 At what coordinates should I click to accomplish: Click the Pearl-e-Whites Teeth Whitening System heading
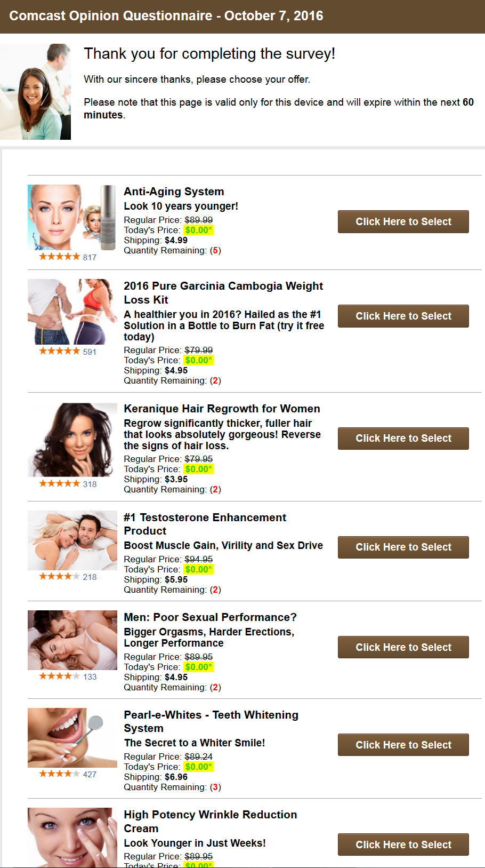[x=211, y=721]
